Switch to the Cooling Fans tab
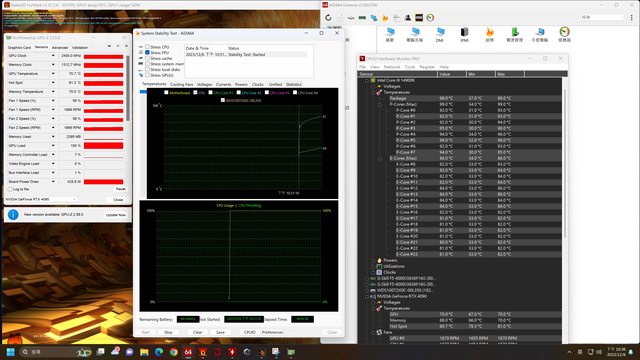The image size is (640, 360). click(181, 84)
